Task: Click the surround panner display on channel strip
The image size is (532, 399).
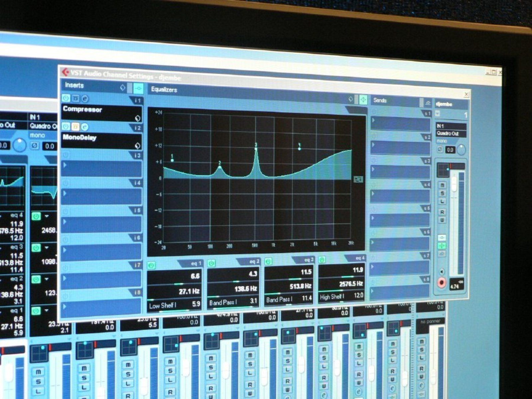Action: (x=443, y=170)
